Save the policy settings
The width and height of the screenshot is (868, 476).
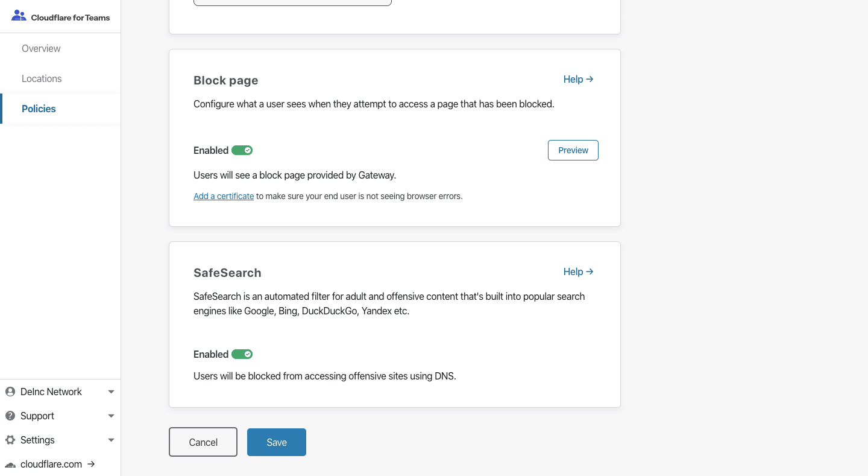(x=277, y=442)
